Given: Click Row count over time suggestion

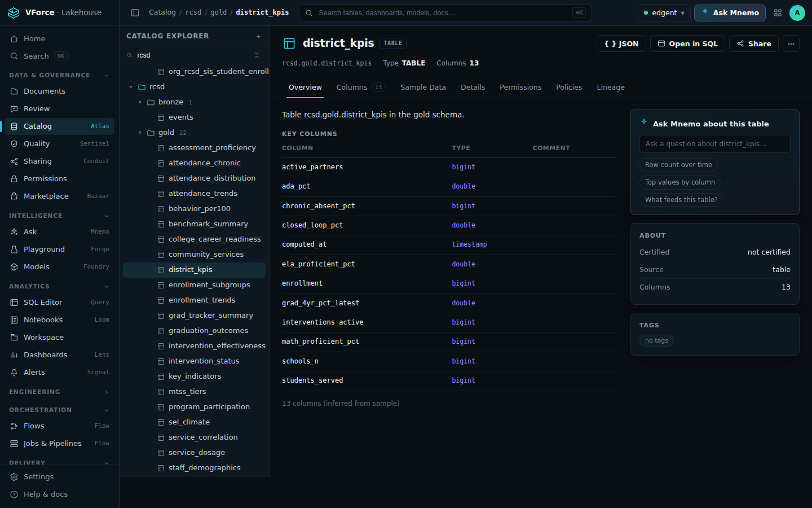Looking at the screenshot, I should pos(678,165).
